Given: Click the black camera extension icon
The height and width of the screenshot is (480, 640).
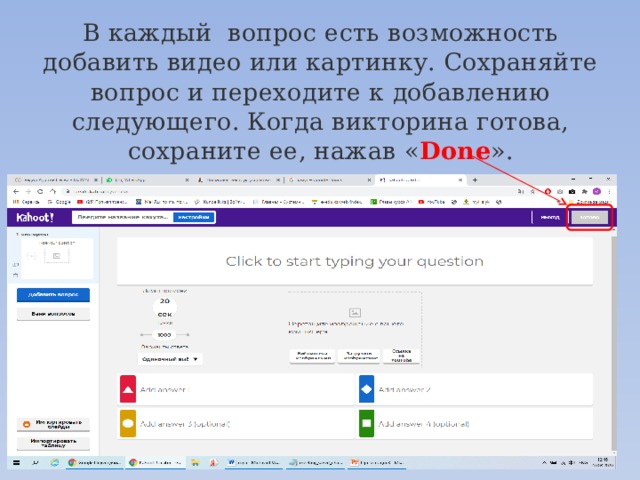Looking at the screenshot, I should [572, 191].
